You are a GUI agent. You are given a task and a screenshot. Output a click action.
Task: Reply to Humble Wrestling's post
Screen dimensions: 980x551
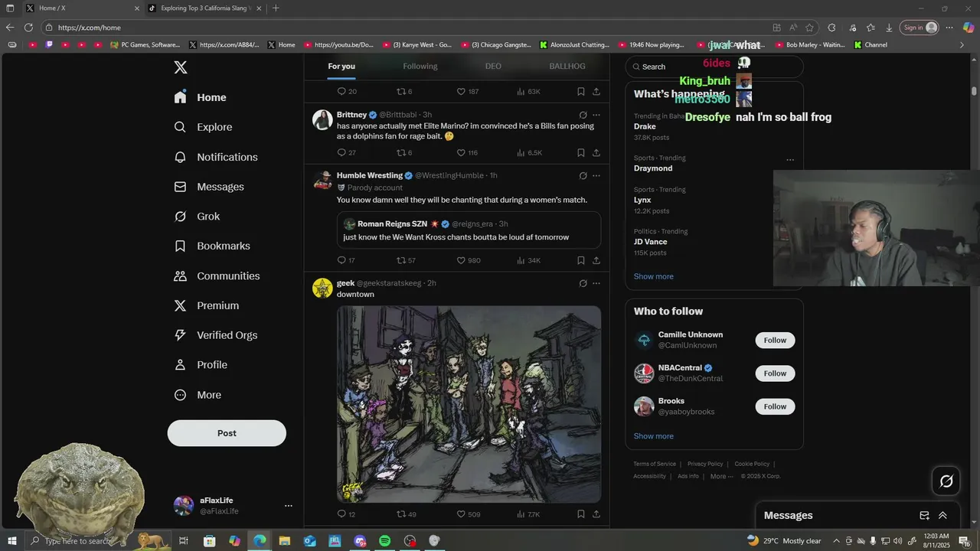point(346,260)
